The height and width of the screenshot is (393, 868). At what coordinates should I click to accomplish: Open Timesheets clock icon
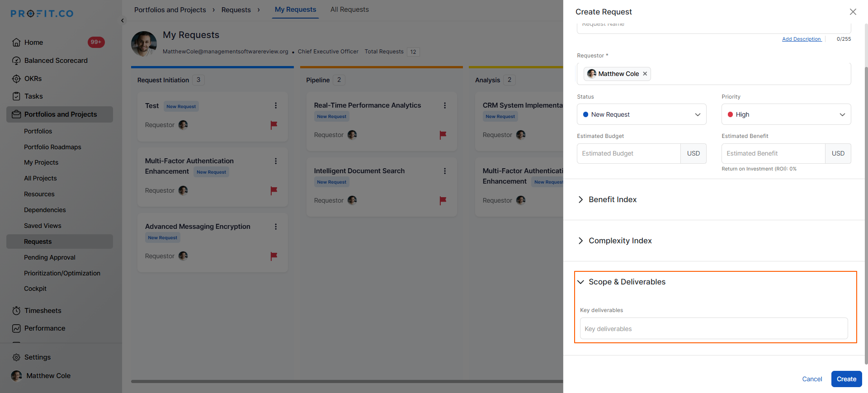tap(16, 311)
